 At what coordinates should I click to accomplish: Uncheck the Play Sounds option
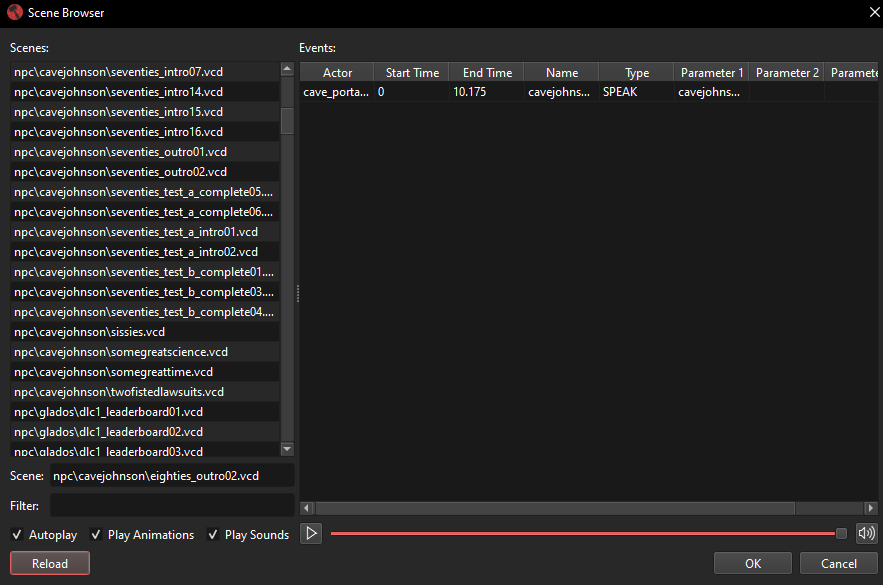[214, 535]
